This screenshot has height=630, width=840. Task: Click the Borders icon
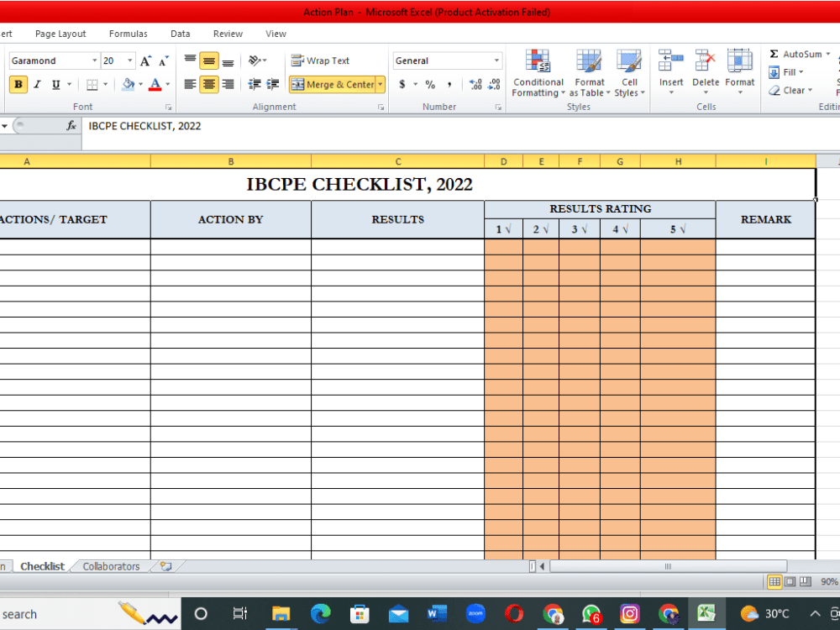coord(92,84)
